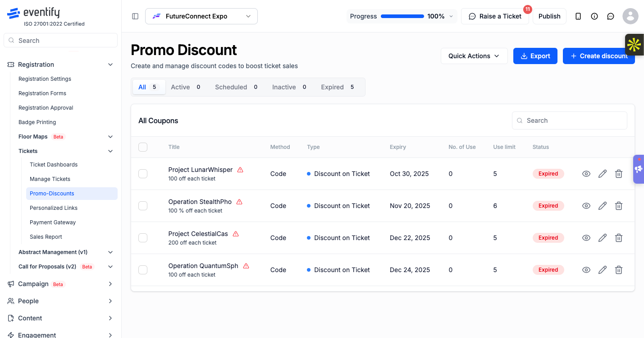Open the FutureConnect Expo event dropdown
The height and width of the screenshot is (338, 644).
[201, 16]
